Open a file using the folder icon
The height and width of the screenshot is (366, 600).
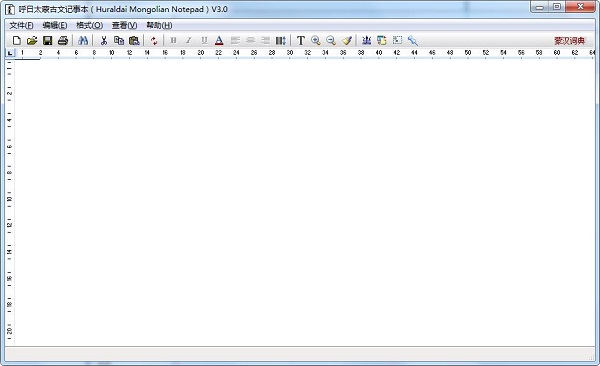click(32, 40)
